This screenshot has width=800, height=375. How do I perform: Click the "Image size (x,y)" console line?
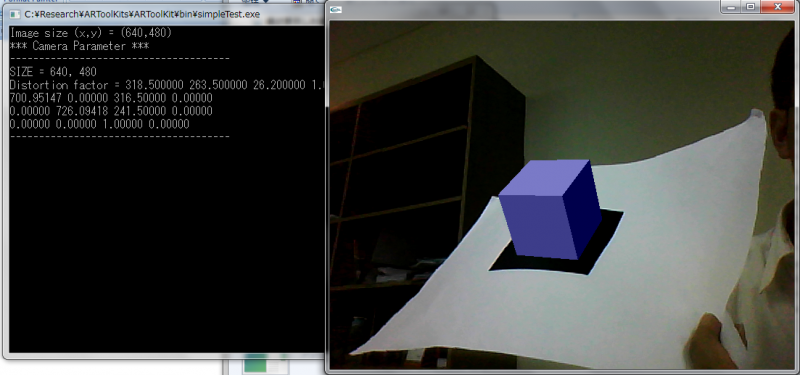tap(91, 33)
